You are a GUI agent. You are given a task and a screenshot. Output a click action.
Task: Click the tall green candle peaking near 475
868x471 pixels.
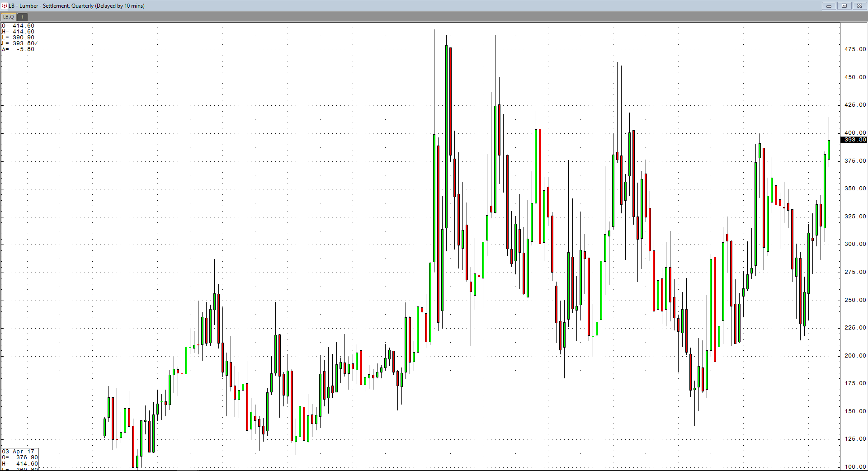[446, 136]
